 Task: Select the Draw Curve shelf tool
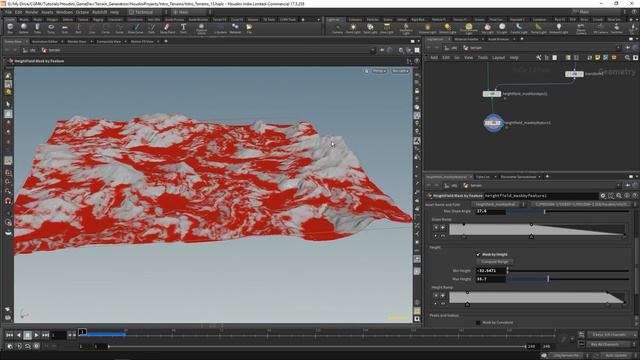coord(136,28)
